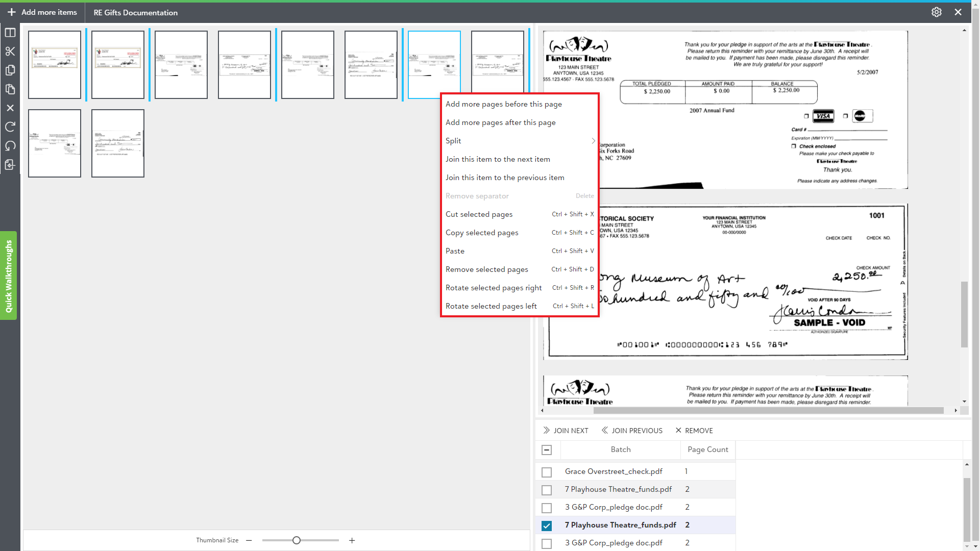Click the thumbnail size minus button
This screenshot has height=551, width=980.
249,541
